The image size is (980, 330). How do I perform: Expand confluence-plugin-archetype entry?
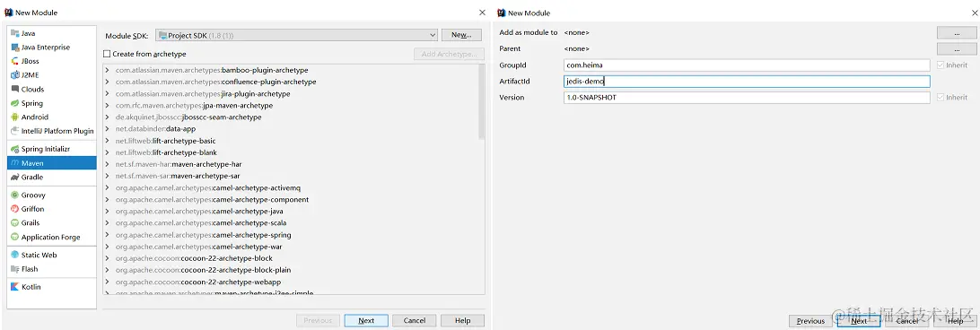pos(108,82)
